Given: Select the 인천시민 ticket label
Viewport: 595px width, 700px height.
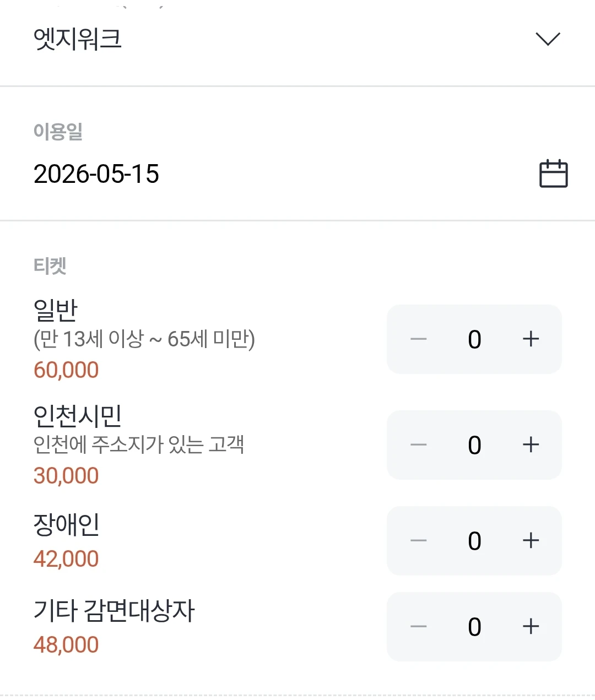Looking at the screenshot, I should pyautogui.click(x=77, y=416).
